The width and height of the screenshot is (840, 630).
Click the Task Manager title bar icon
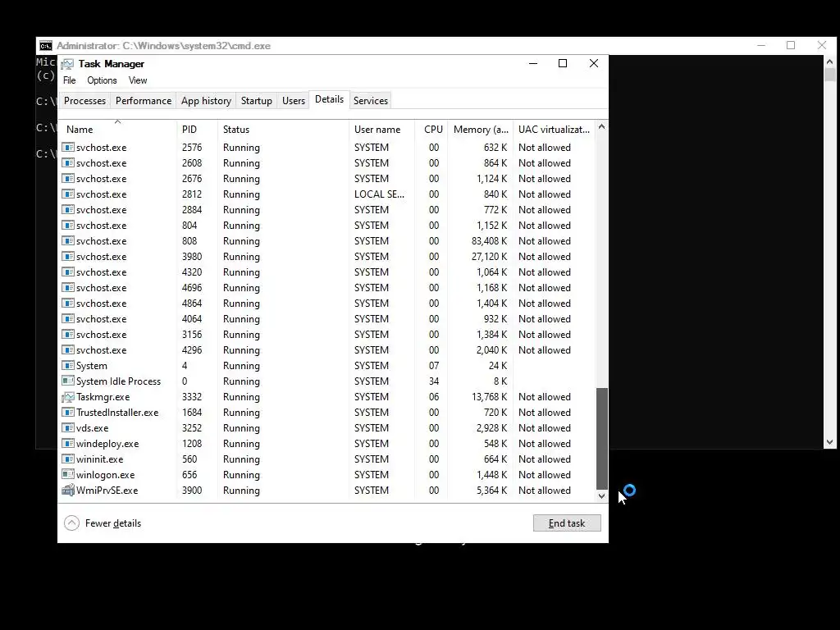[67, 64]
